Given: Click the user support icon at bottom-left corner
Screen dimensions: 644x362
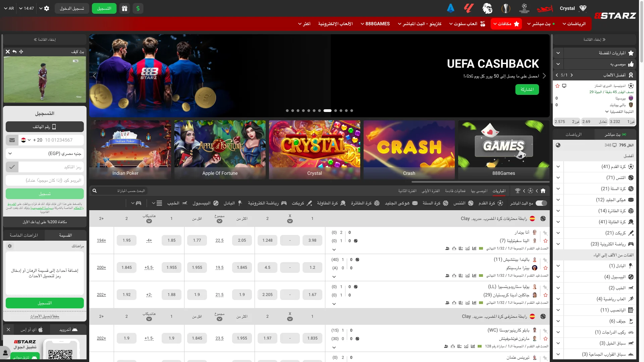Looking at the screenshot, I should [5, 353].
